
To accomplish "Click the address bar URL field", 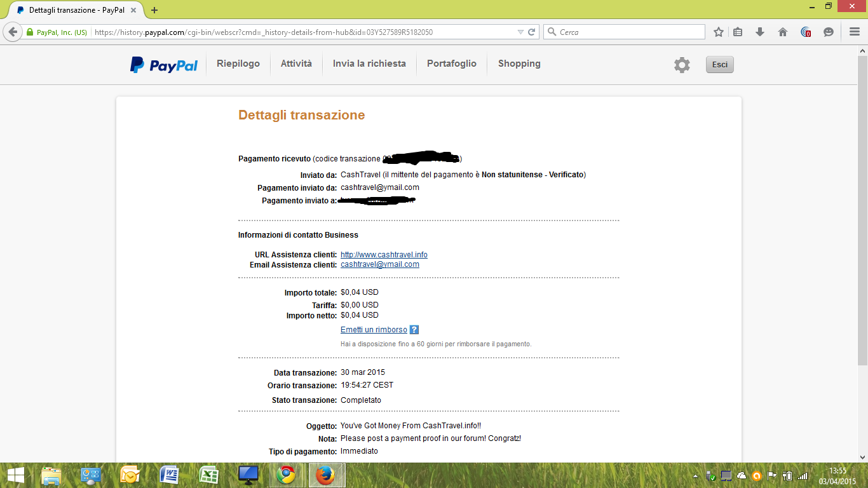I will (x=305, y=32).
